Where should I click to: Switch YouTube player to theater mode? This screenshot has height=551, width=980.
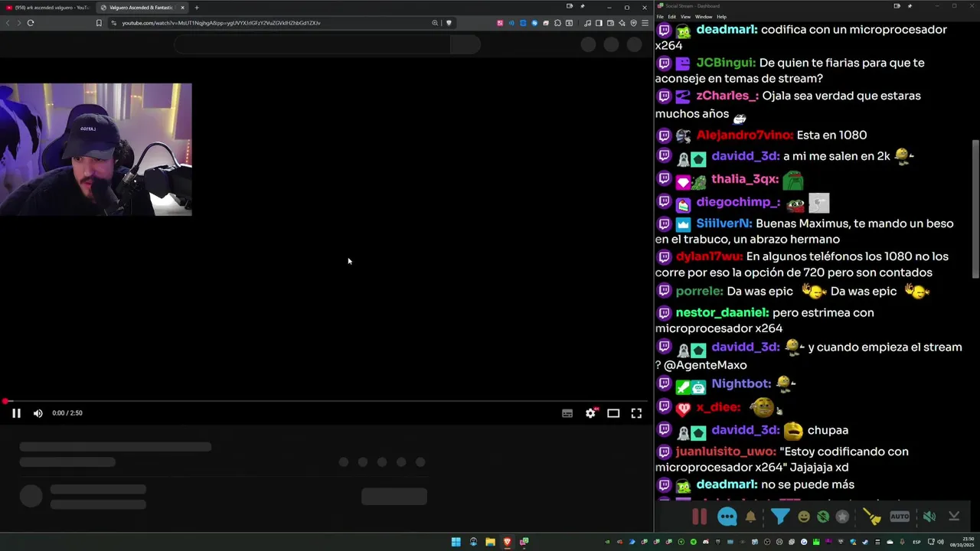613,413
